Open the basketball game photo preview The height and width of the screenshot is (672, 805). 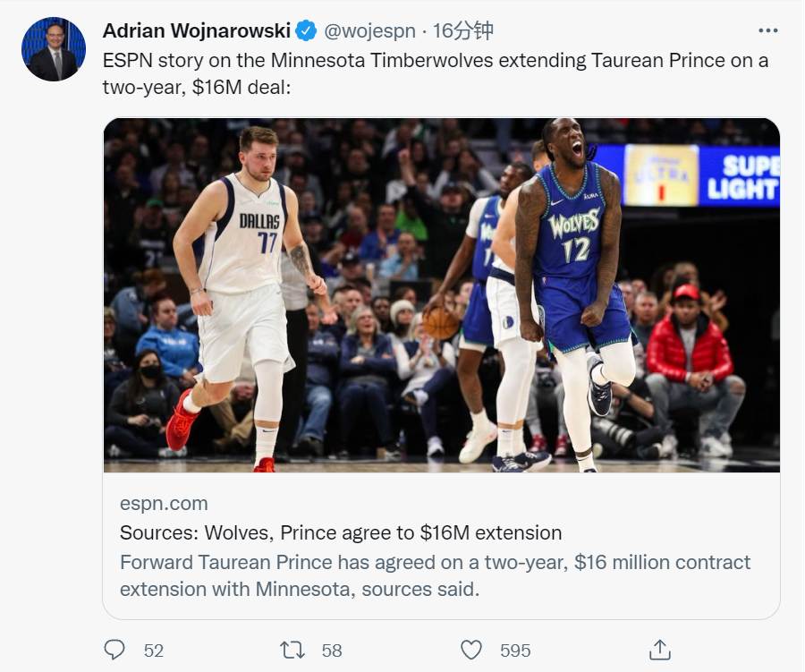coord(441,295)
